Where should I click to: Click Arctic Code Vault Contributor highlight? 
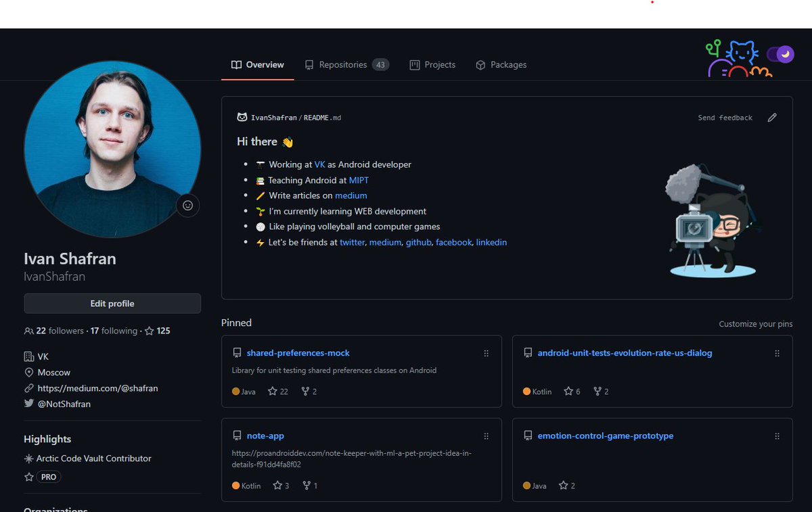click(x=94, y=459)
